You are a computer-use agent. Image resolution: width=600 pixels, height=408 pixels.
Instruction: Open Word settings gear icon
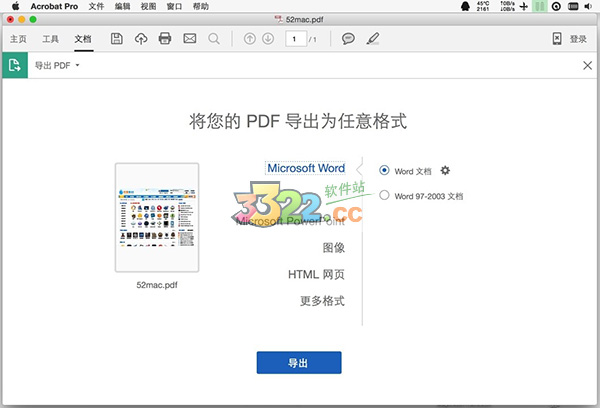click(445, 170)
